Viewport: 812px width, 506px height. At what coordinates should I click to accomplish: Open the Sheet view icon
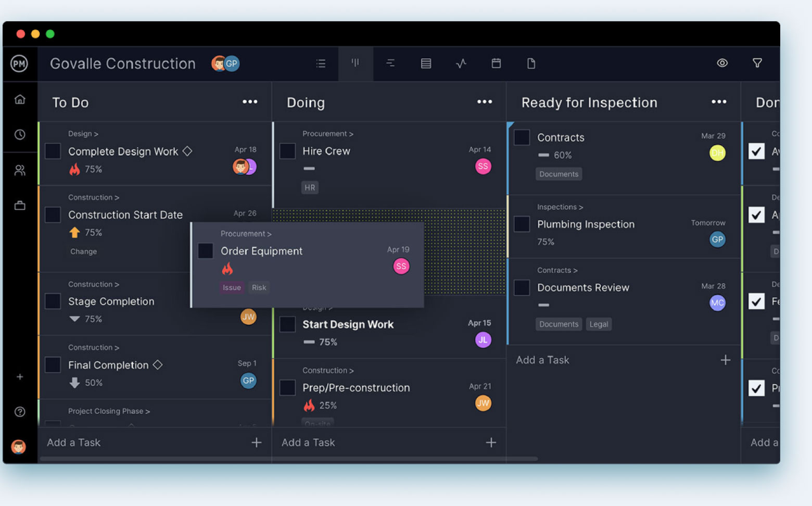point(426,63)
